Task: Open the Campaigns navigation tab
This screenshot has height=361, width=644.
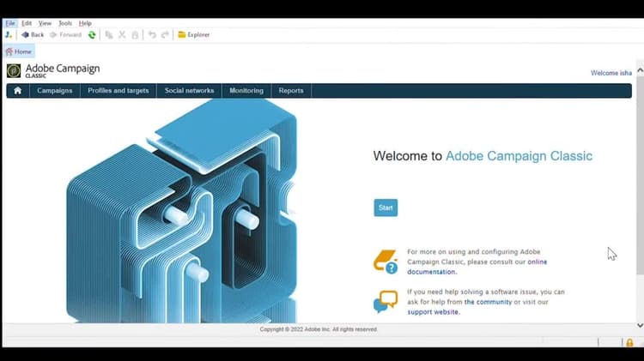Action: [55, 91]
